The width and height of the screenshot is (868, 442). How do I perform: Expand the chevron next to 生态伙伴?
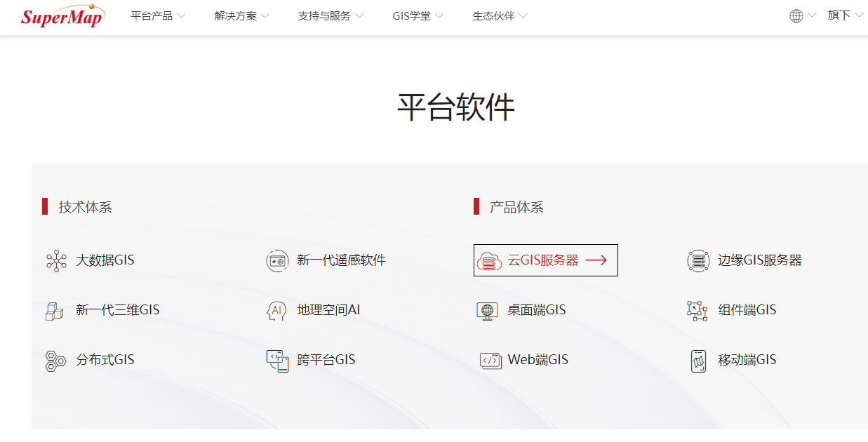click(x=523, y=15)
